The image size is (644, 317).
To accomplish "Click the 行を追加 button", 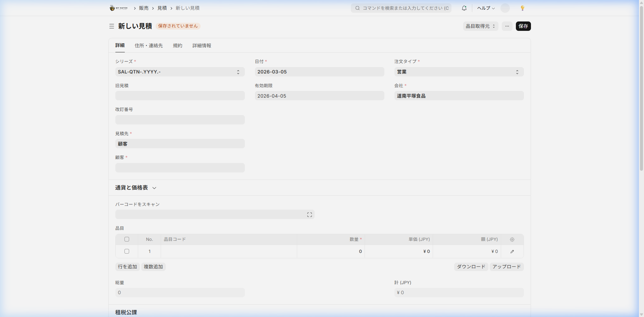I will pos(127,267).
